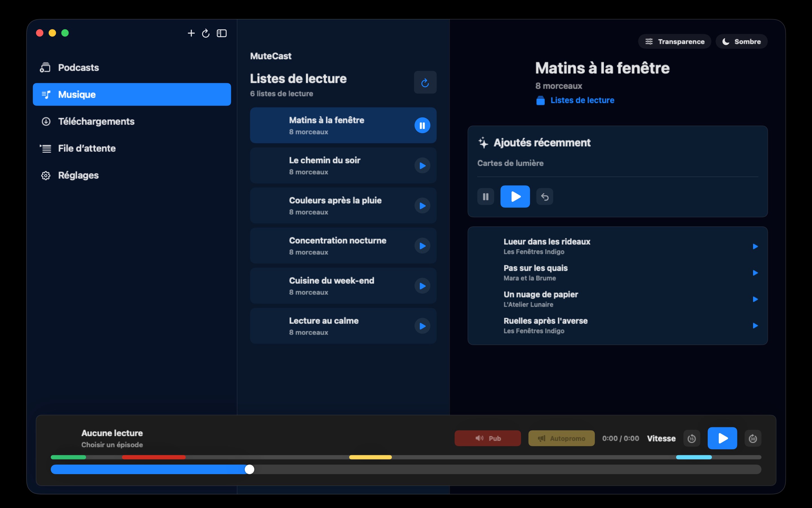Click the main play button in player bar
The image size is (812, 508).
pos(722,438)
